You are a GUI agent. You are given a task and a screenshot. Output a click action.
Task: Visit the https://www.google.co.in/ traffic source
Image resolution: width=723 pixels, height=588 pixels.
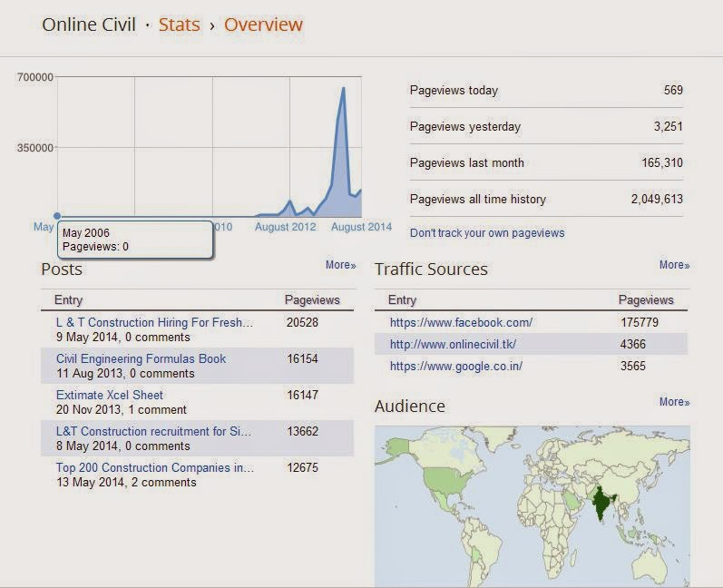[x=456, y=367]
